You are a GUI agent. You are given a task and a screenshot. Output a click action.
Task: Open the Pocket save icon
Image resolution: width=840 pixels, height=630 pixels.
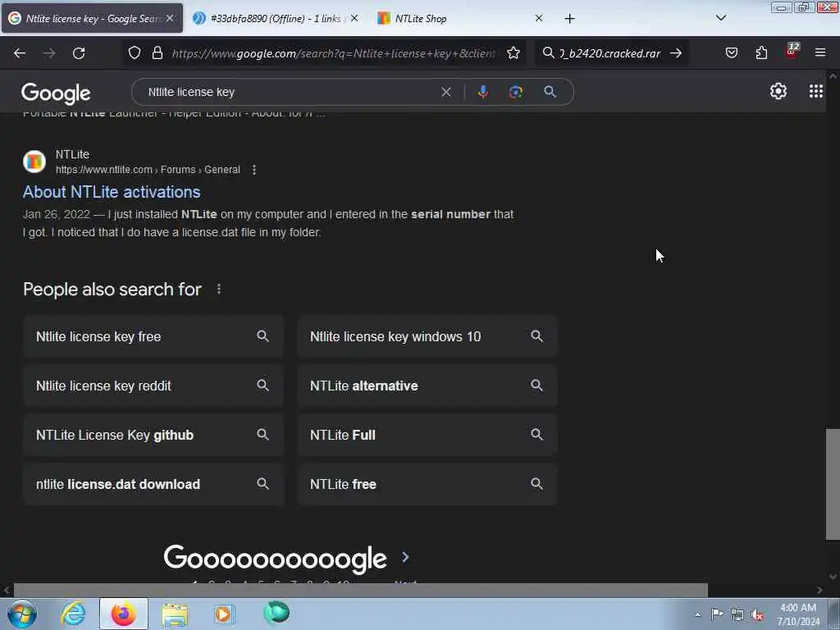pyautogui.click(x=731, y=52)
